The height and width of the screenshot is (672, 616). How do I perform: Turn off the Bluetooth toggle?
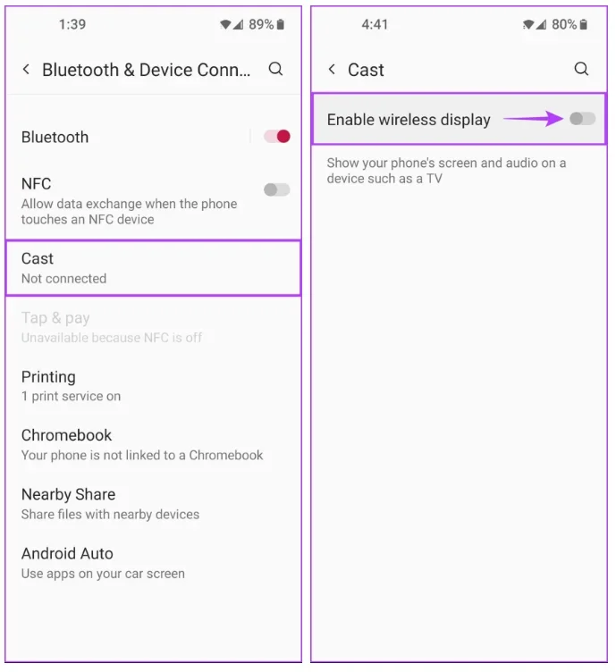[277, 137]
